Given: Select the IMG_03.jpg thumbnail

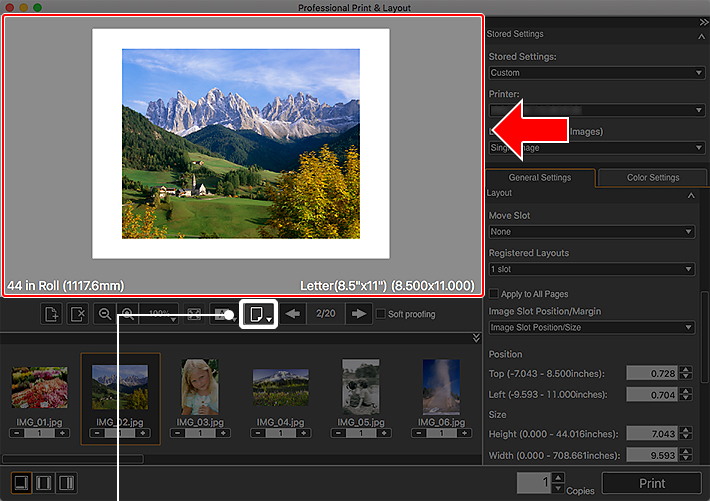Looking at the screenshot, I should [199, 387].
